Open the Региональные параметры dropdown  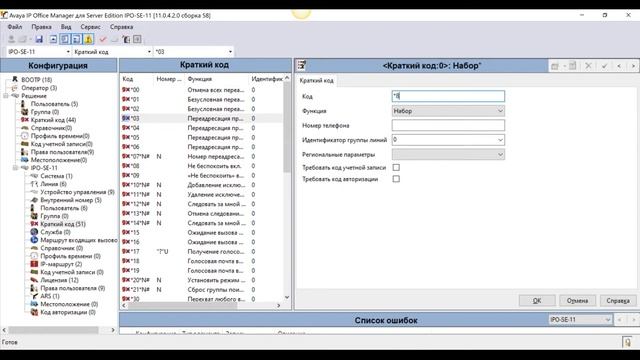500,155
